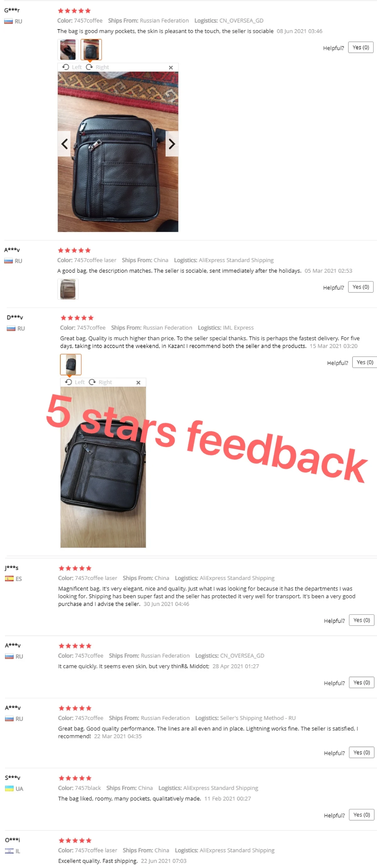Open first thumbnail in G***r's review

(68, 50)
